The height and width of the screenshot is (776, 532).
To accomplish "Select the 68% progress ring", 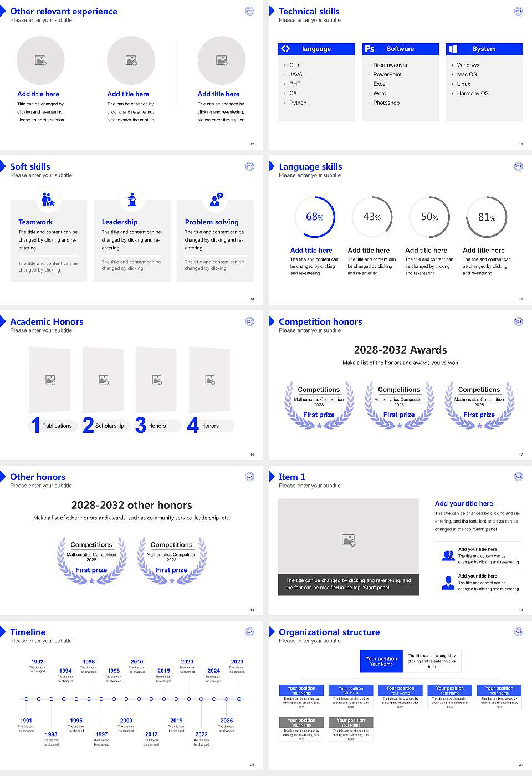I will pyautogui.click(x=315, y=217).
